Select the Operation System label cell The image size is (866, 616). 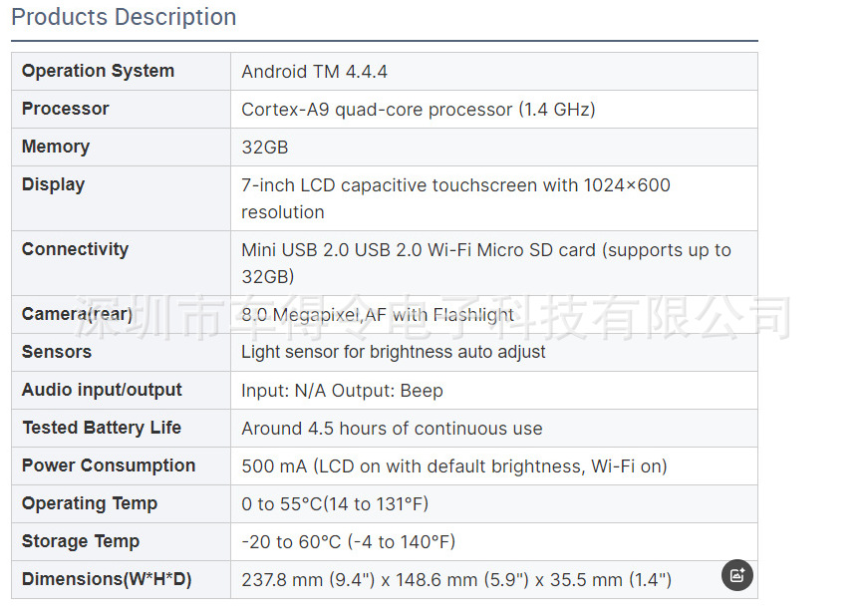[x=121, y=71]
